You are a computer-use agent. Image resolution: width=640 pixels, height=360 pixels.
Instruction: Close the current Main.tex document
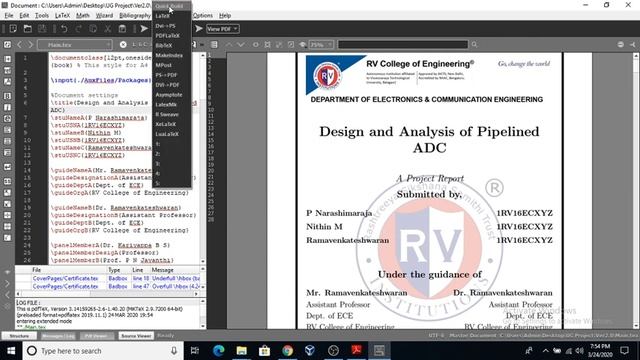(123, 44)
